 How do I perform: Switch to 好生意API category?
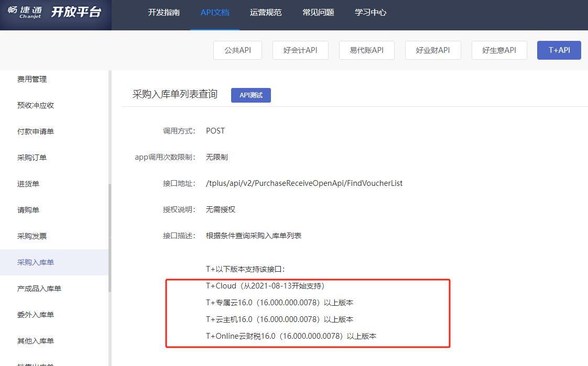pyautogui.click(x=499, y=50)
